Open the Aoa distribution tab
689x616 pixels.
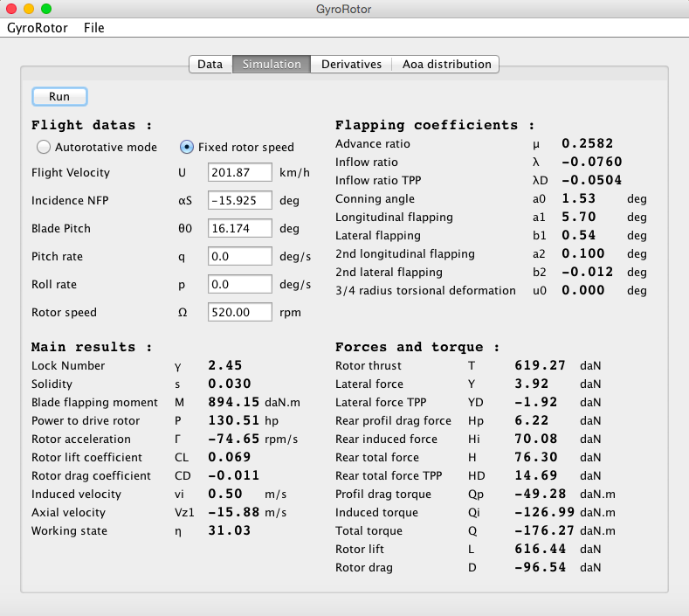point(446,64)
